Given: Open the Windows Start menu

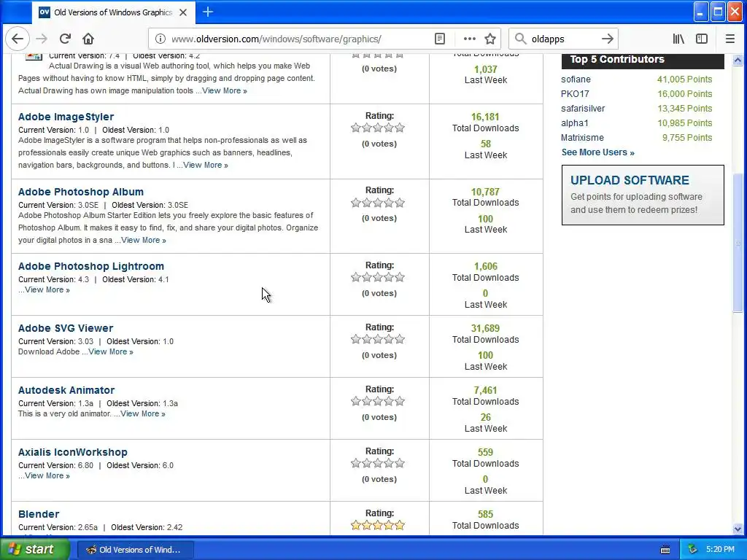Looking at the screenshot, I should (x=35, y=549).
